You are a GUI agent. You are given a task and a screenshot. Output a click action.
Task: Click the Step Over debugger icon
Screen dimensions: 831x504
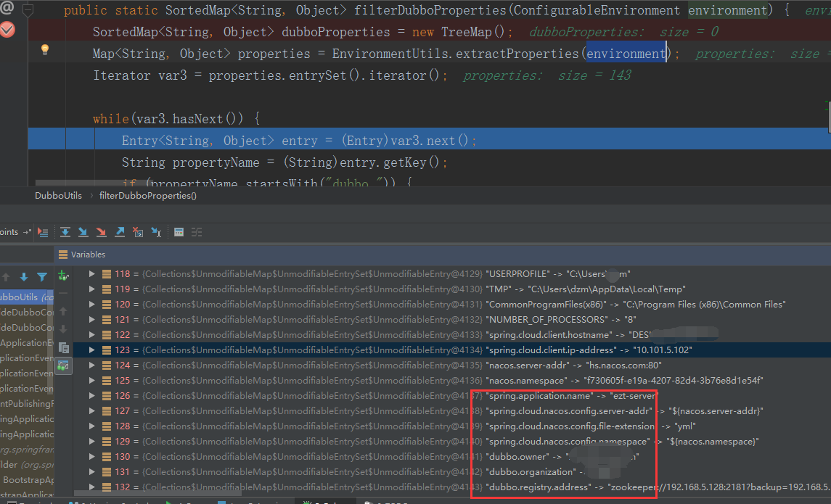point(65,232)
